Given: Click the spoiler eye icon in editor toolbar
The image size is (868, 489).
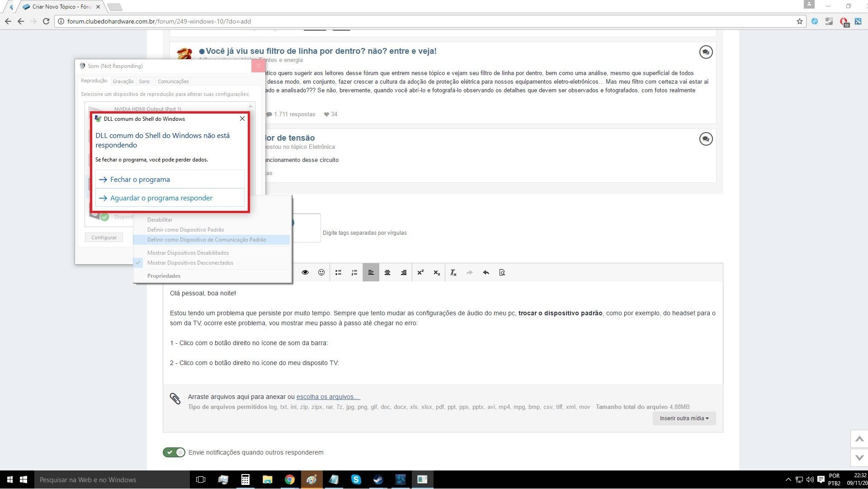Looking at the screenshot, I should click(305, 272).
